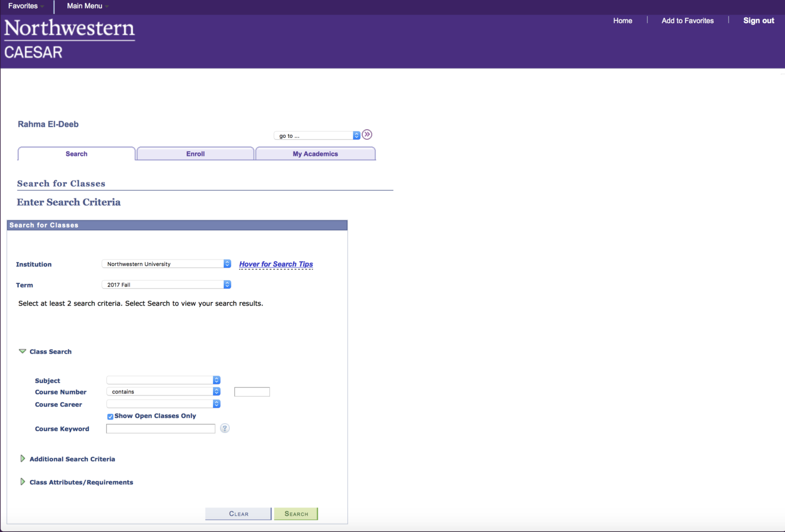
Task: Click the Search button
Action: click(296, 514)
